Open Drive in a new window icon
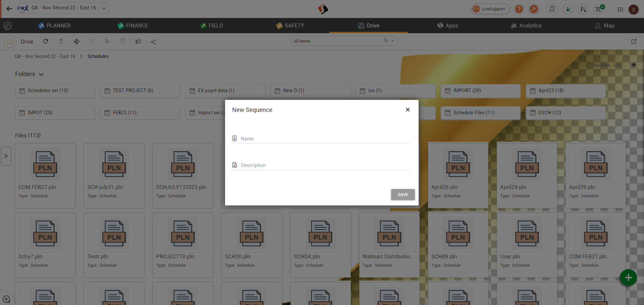The height and width of the screenshot is (305, 644). 634,42
